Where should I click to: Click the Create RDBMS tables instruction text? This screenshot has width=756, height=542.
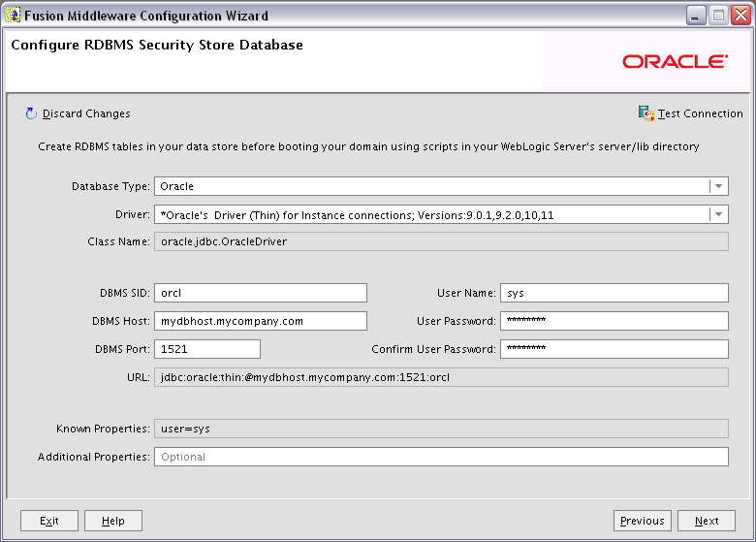368,146
